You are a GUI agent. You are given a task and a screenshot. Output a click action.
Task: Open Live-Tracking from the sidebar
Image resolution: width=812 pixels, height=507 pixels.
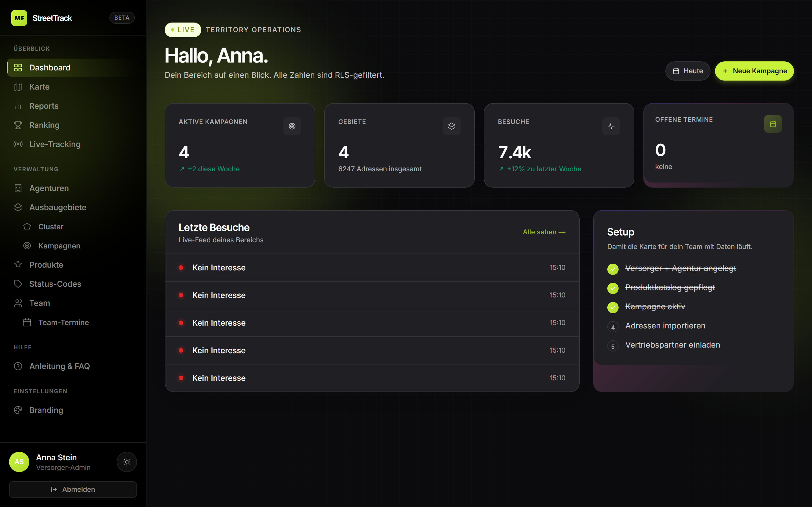[55, 144]
